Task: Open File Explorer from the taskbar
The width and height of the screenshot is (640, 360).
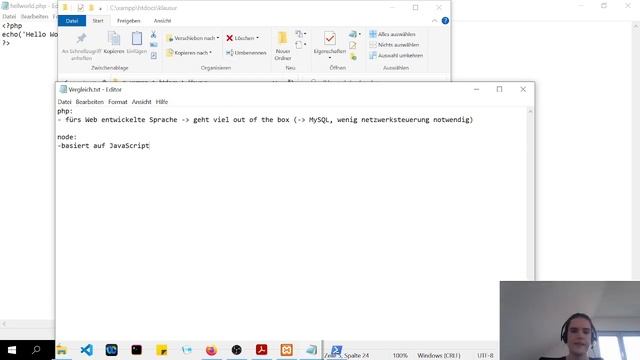Action: tap(62, 350)
